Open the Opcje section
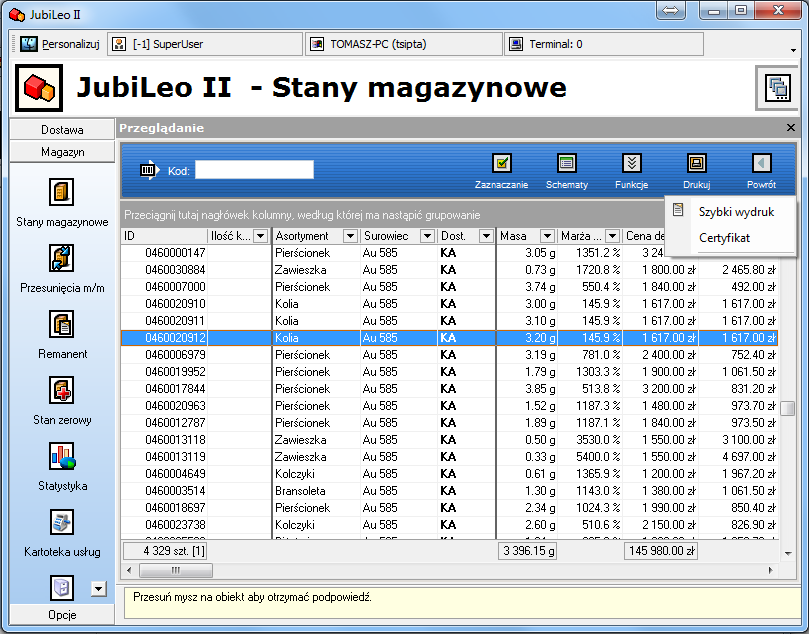809x634 pixels. (62, 614)
